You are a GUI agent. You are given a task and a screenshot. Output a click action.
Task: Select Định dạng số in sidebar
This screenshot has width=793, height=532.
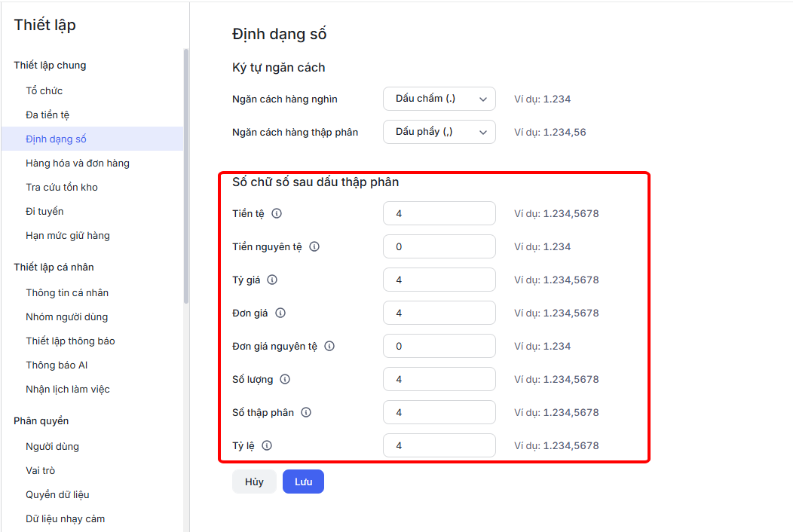[x=93, y=139]
